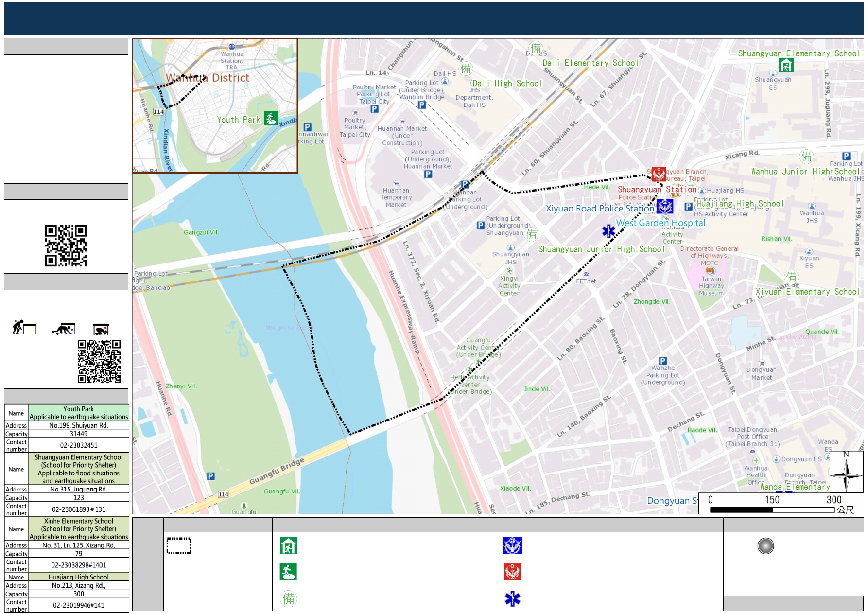
Task: Click Shuangyuan Elementary School shelter icon on map
Action: click(786, 65)
